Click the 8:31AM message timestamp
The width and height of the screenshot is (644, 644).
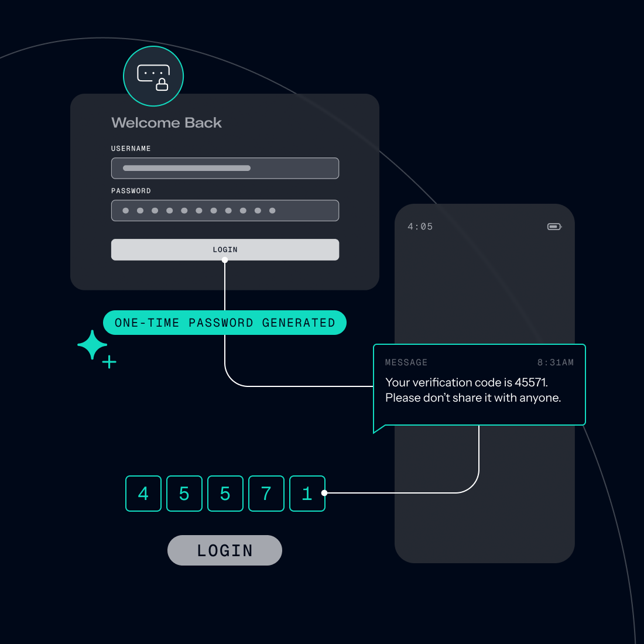[x=555, y=362]
